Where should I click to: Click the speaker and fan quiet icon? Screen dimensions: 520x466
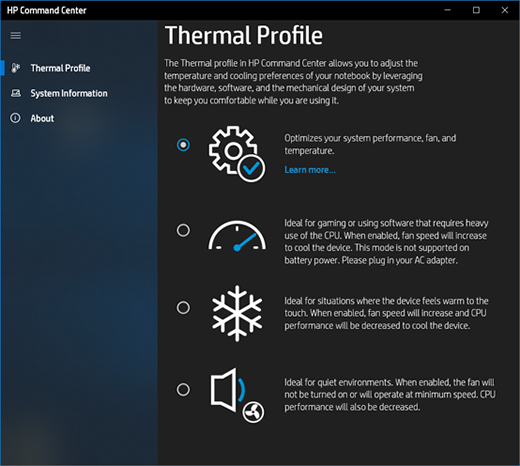coord(237,395)
